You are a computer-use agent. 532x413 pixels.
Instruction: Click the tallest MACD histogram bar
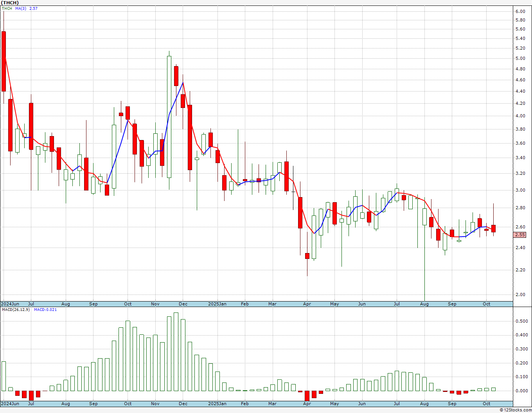click(x=176, y=351)
